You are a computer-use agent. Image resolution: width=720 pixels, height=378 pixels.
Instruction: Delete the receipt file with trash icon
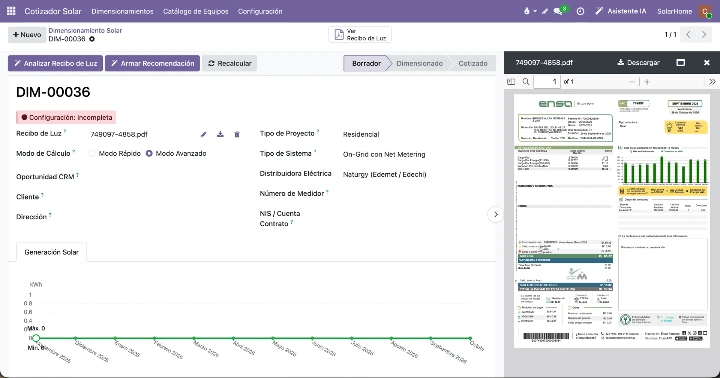pyautogui.click(x=237, y=134)
